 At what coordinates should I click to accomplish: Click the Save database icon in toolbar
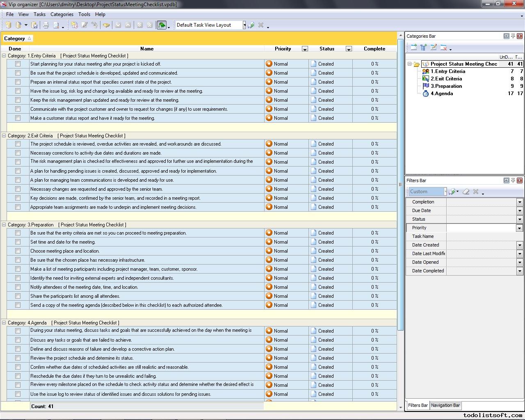point(34,25)
